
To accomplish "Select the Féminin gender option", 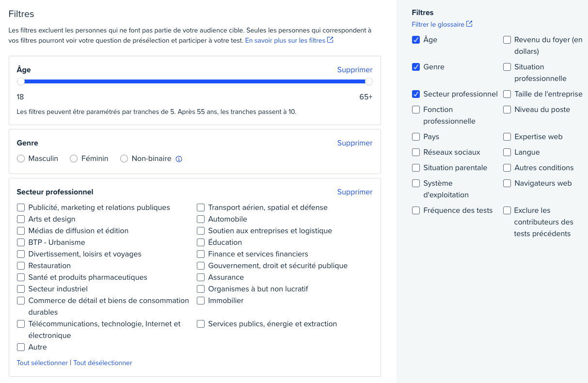I will coord(74,159).
